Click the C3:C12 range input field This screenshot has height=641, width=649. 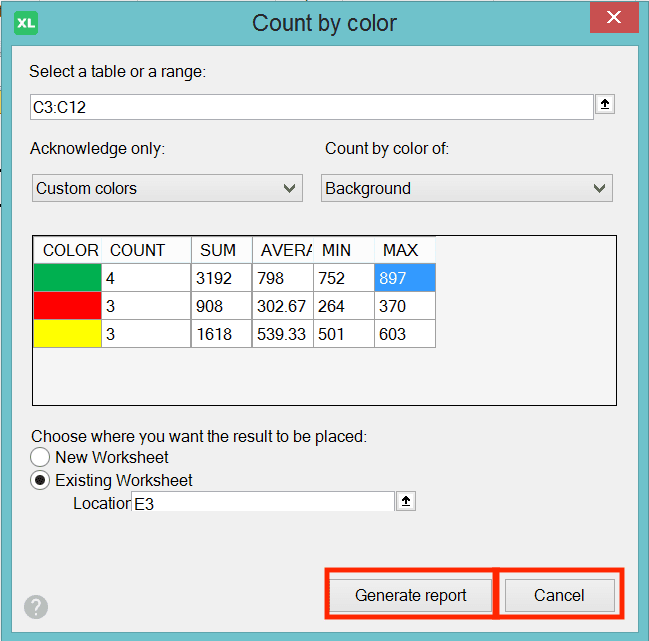point(312,107)
